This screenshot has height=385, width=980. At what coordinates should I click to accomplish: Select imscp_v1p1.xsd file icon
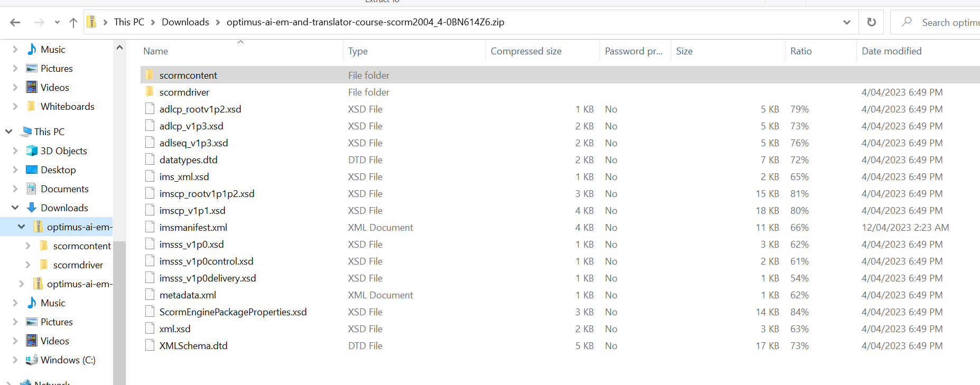[x=150, y=210]
